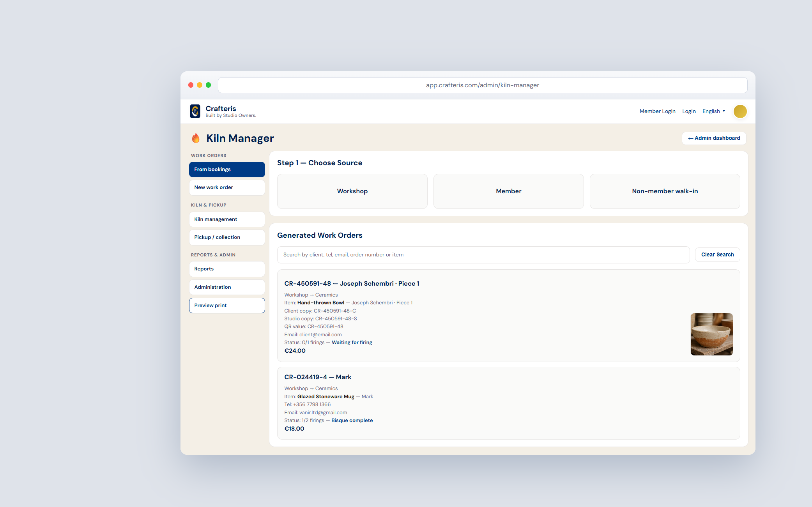Image resolution: width=812 pixels, height=507 pixels.
Task: Open Reports in sidebar
Action: (x=227, y=269)
